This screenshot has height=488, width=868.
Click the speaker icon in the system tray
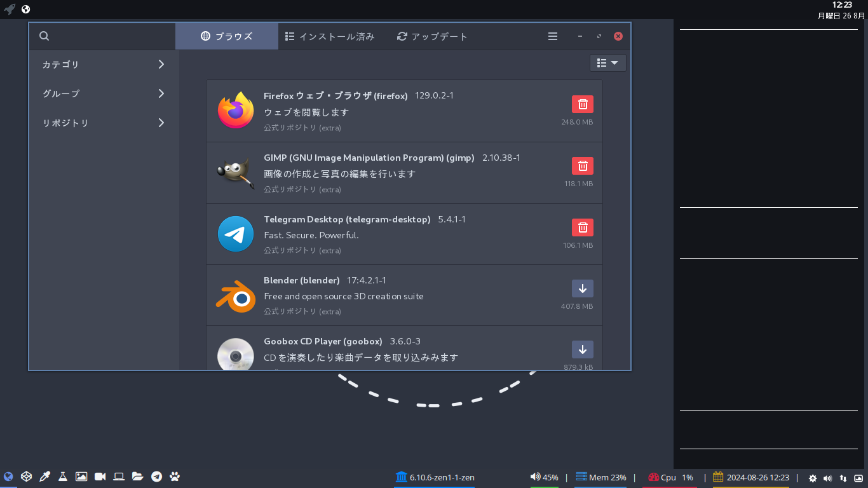pos(827,478)
